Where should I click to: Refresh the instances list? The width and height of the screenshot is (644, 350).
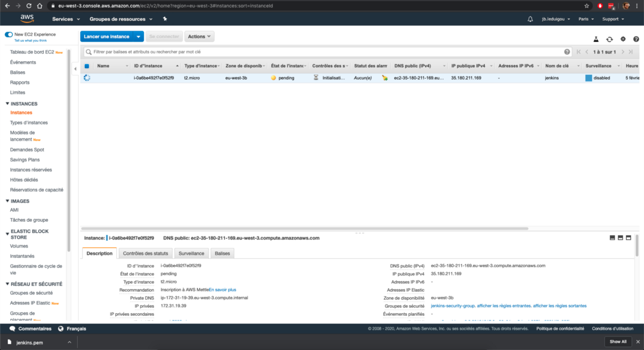(610, 39)
